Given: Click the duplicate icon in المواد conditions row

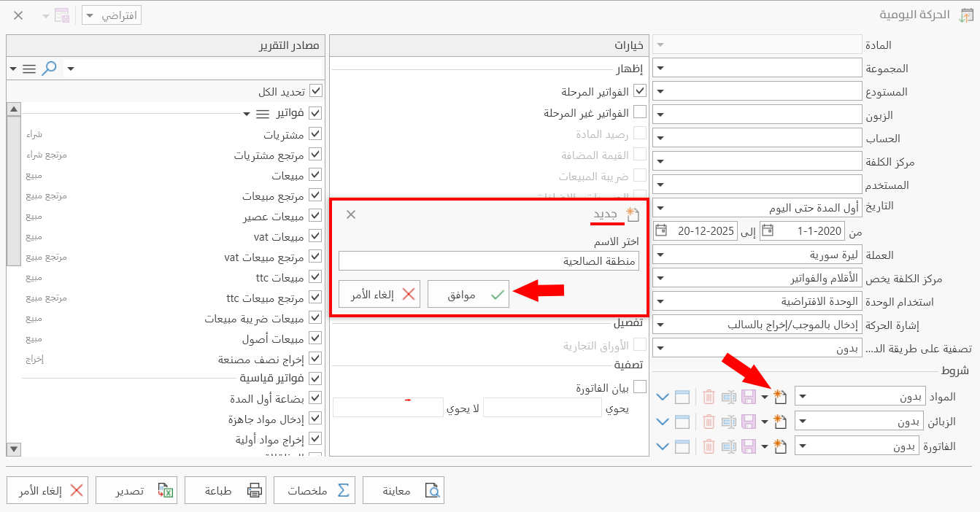Looking at the screenshot, I should (728, 396).
